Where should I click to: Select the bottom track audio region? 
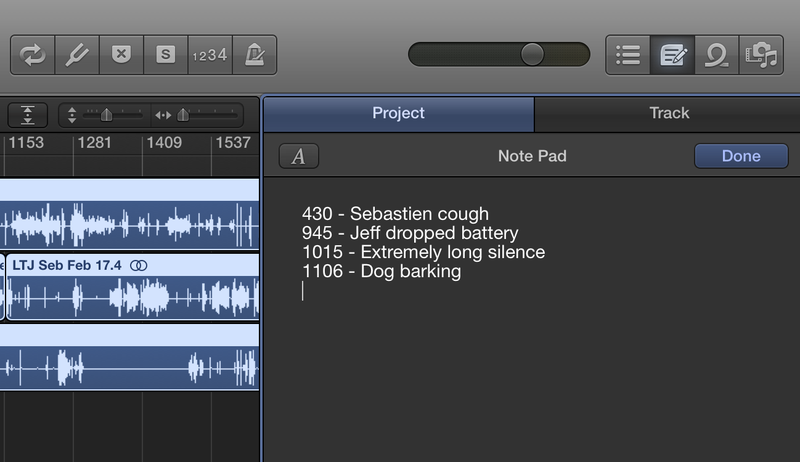click(x=130, y=357)
